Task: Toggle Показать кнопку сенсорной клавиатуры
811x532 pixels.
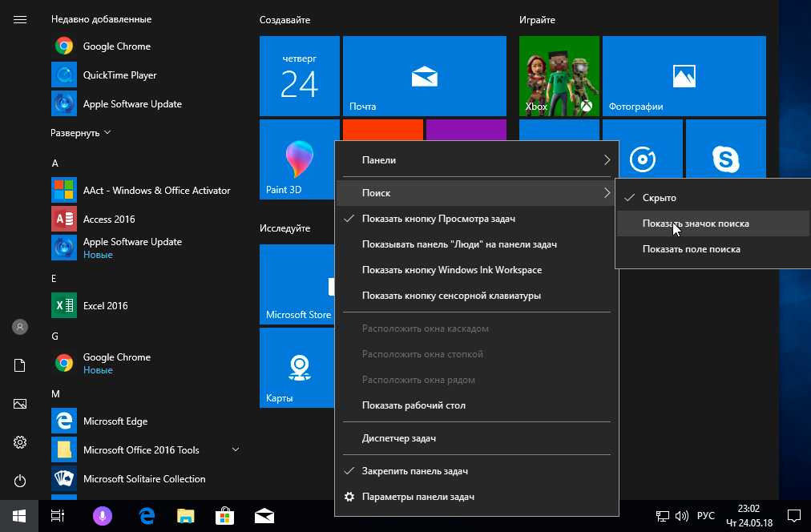Action: 477,296
